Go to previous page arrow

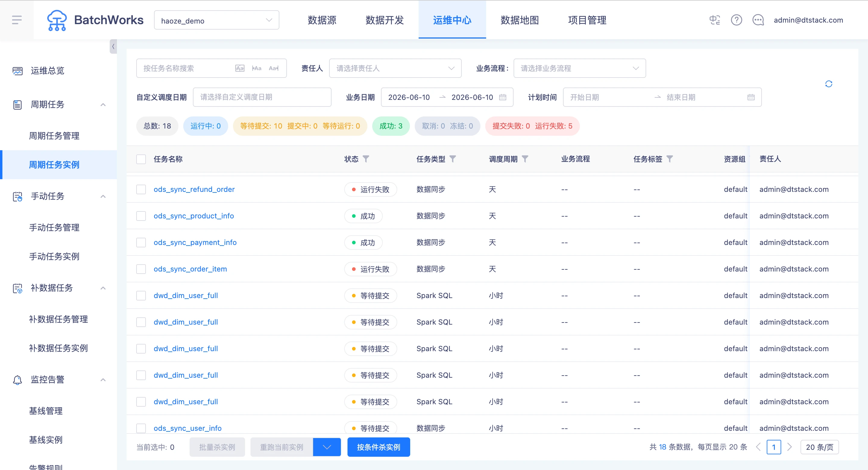point(758,447)
